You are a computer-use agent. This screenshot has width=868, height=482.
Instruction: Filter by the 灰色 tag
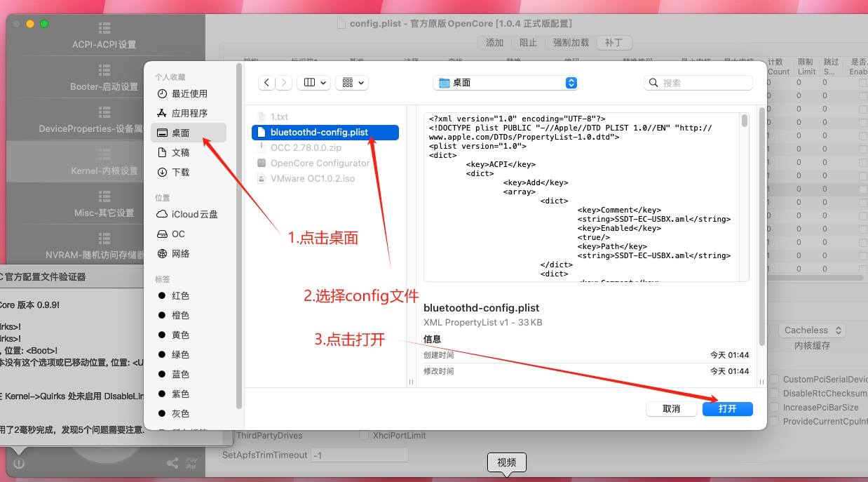189,413
